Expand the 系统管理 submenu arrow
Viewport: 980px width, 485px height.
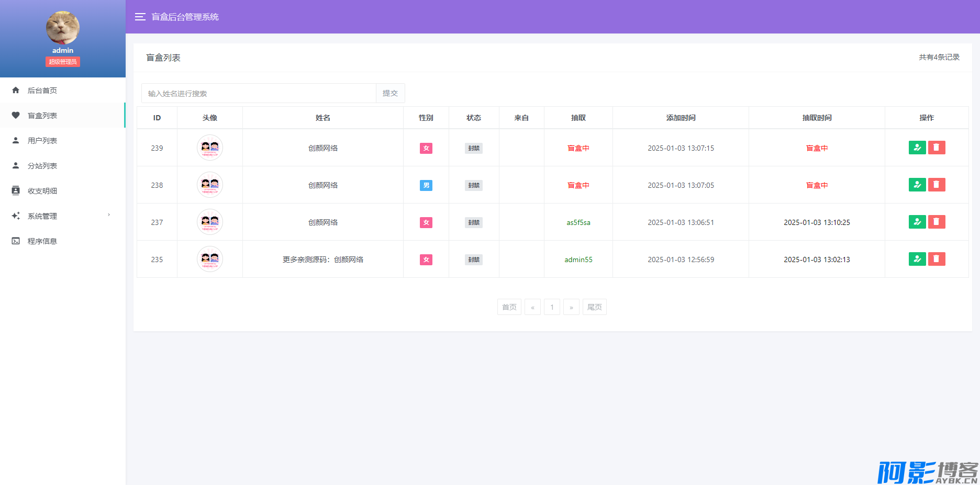(109, 215)
